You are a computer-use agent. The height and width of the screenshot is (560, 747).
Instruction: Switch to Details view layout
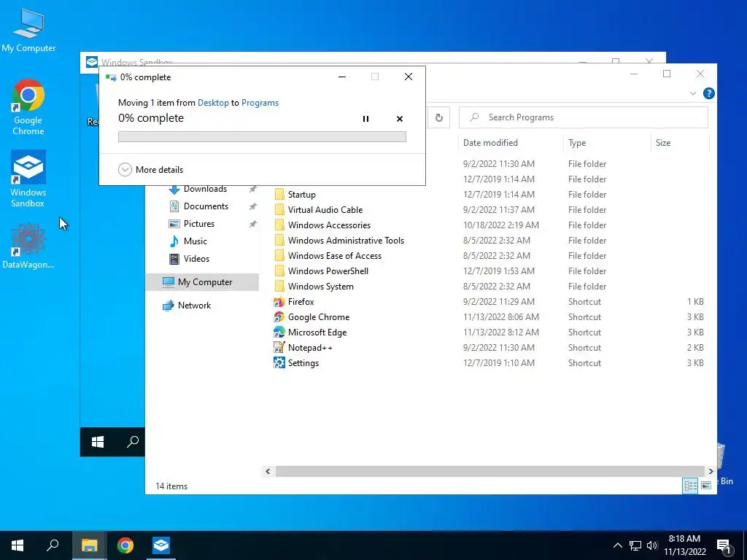[690, 486]
